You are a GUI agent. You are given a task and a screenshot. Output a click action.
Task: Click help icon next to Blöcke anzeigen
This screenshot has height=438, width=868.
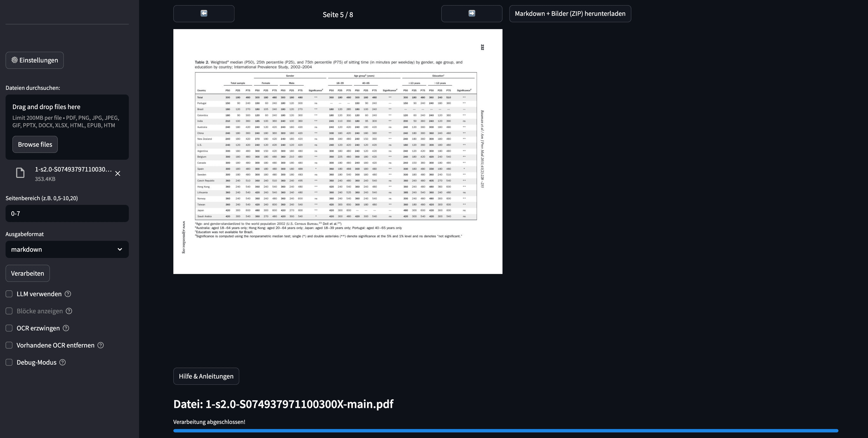coord(69,311)
